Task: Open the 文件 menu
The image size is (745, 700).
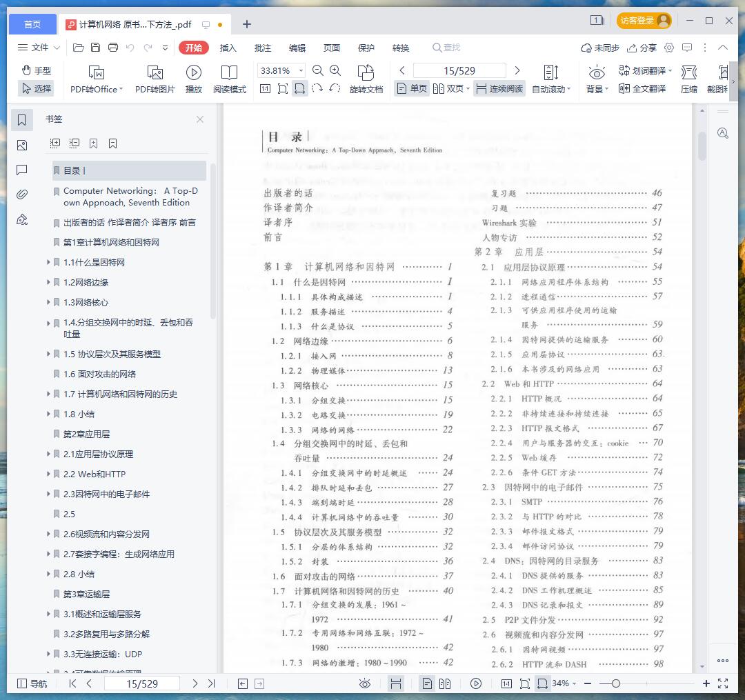Action: (39, 48)
